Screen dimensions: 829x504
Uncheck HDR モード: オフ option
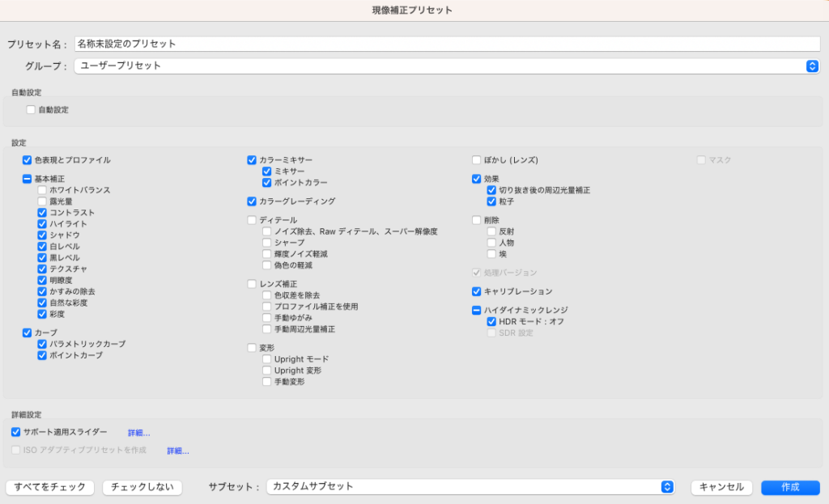tap(492, 320)
